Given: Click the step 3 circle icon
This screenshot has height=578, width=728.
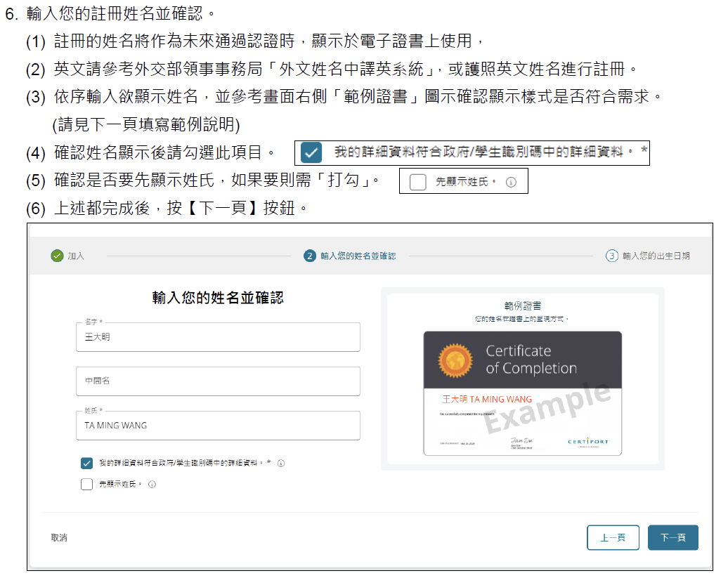Looking at the screenshot, I should coord(612,256).
